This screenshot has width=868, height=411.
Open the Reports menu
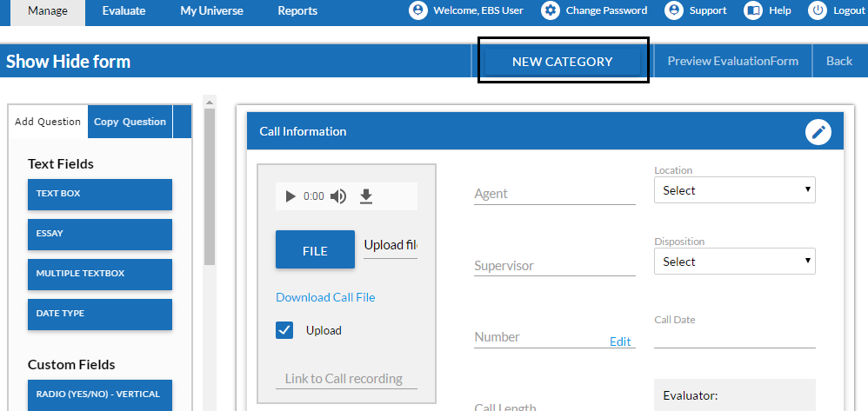[297, 11]
